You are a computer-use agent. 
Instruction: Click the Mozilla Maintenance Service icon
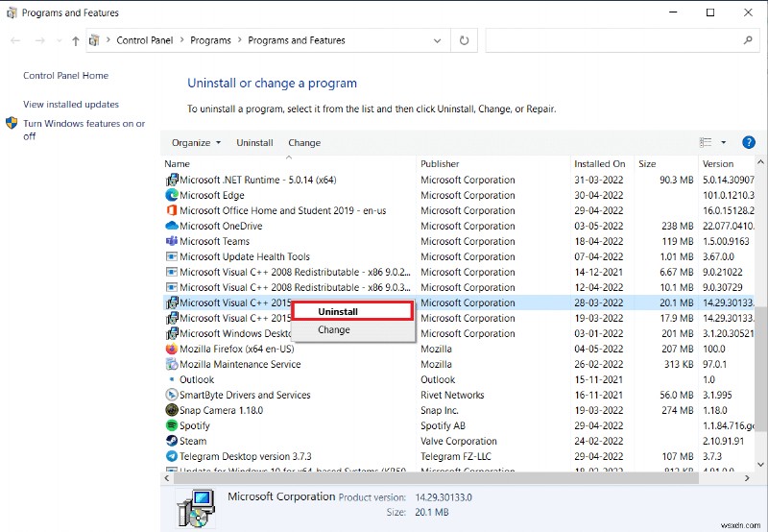172,364
